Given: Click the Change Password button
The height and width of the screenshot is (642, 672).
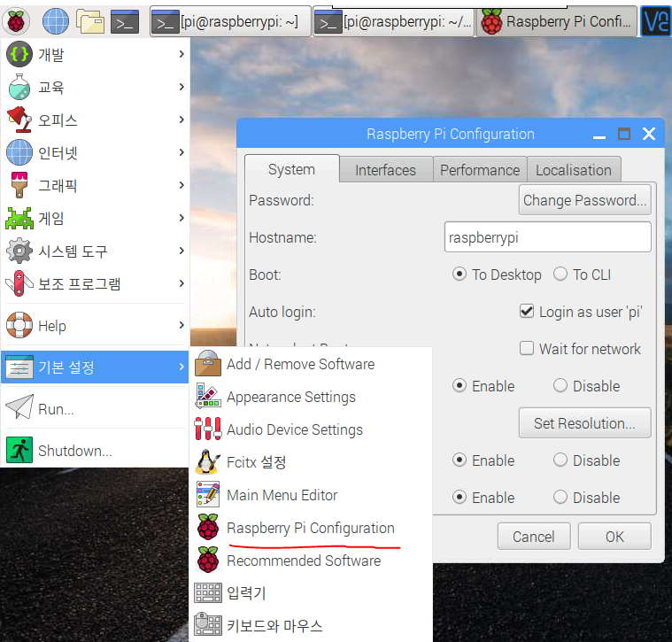Looking at the screenshot, I should coord(584,200).
